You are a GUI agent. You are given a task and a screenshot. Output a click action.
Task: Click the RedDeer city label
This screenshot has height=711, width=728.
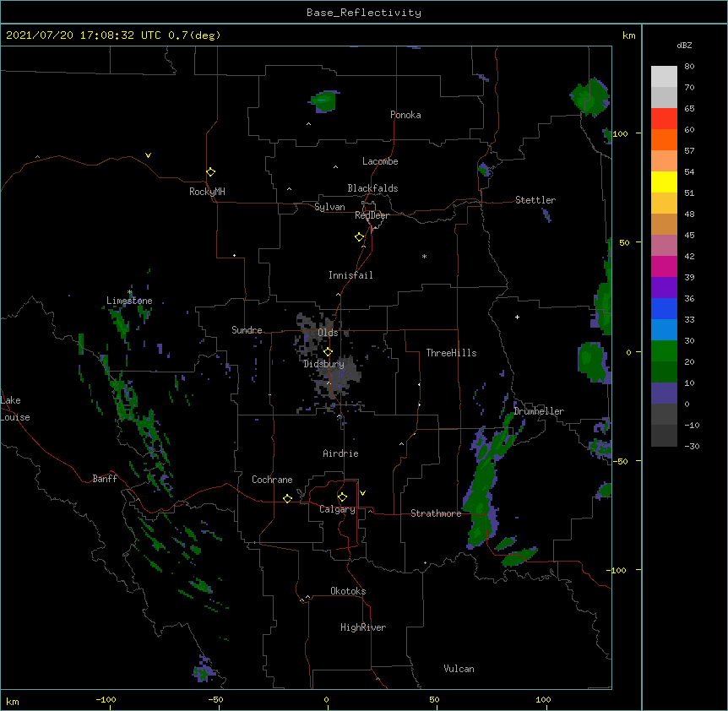click(x=372, y=215)
